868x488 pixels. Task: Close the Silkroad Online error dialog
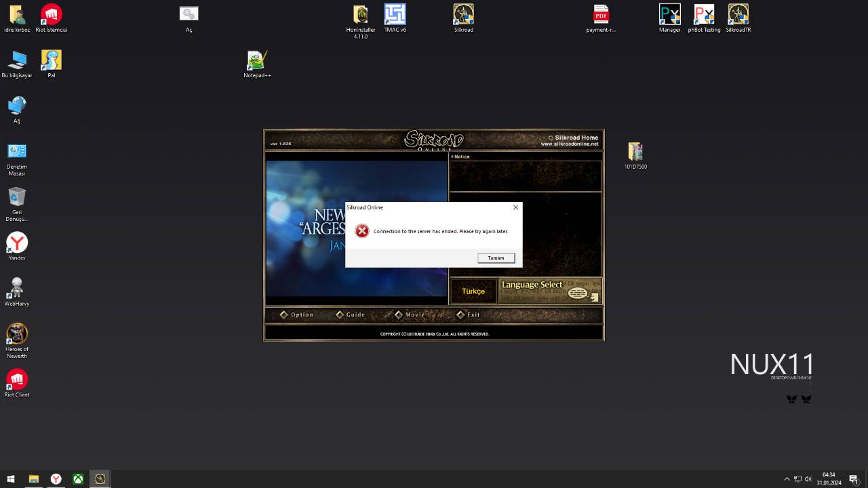click(x=515, y=207)
